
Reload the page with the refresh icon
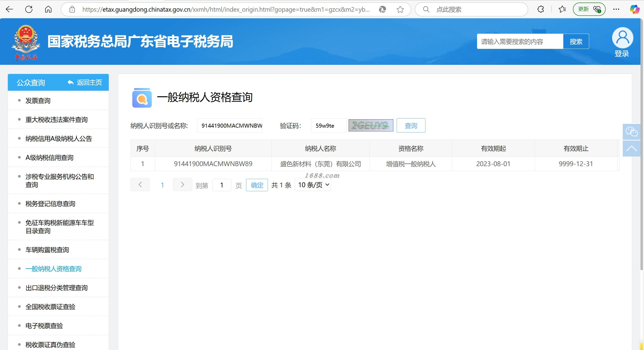click(x=29, y=9)
